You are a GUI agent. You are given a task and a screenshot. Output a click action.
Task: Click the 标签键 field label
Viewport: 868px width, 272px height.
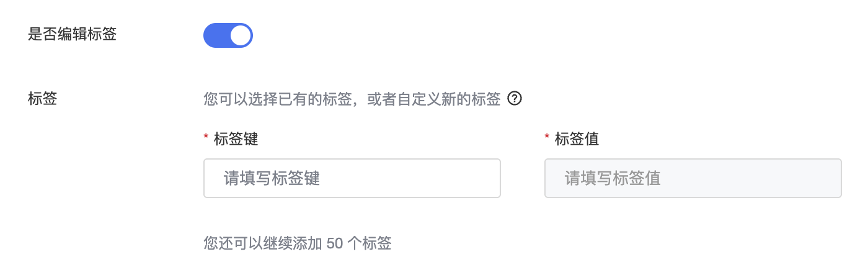tap(236, 139)
